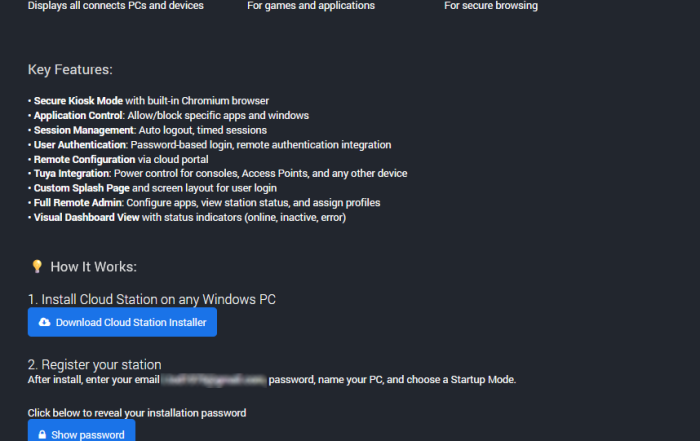
Task: Click the Visual Dashboard View feature label
Action: point(87,218)
